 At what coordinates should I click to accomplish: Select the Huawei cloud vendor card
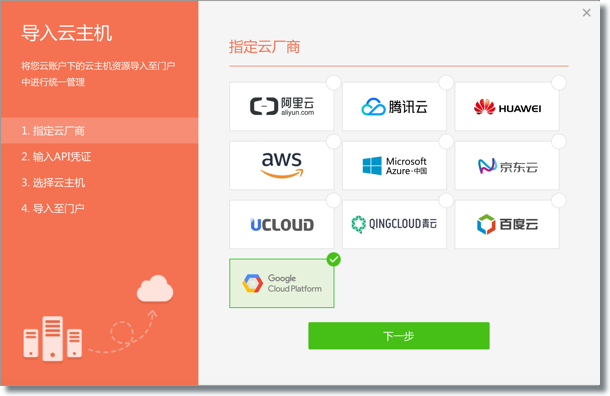[507, 106]
